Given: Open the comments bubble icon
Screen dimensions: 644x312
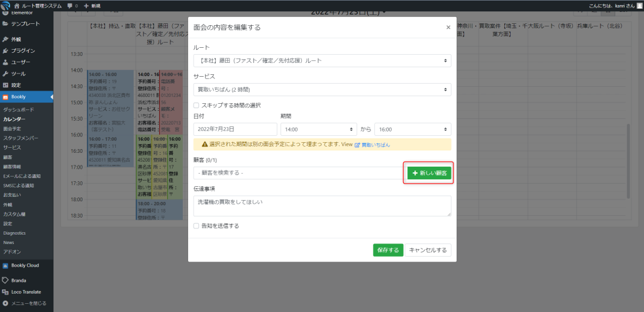Looking at the screenshot, I should coord(70,5).
